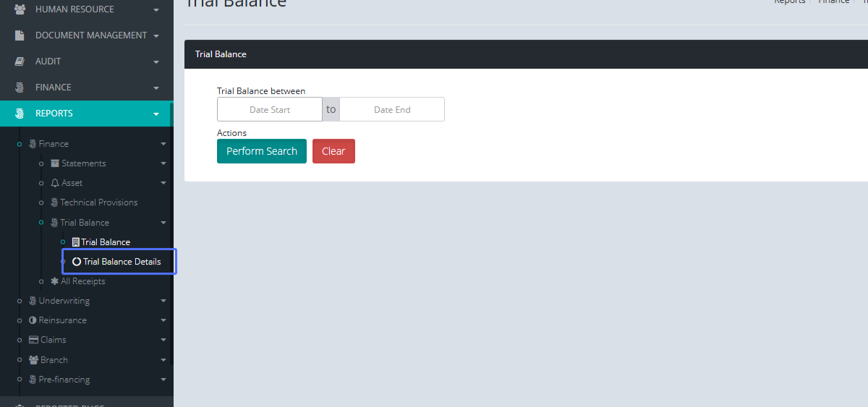
Task: Select the Trial Balance submenu item
Action: [106, 242]
